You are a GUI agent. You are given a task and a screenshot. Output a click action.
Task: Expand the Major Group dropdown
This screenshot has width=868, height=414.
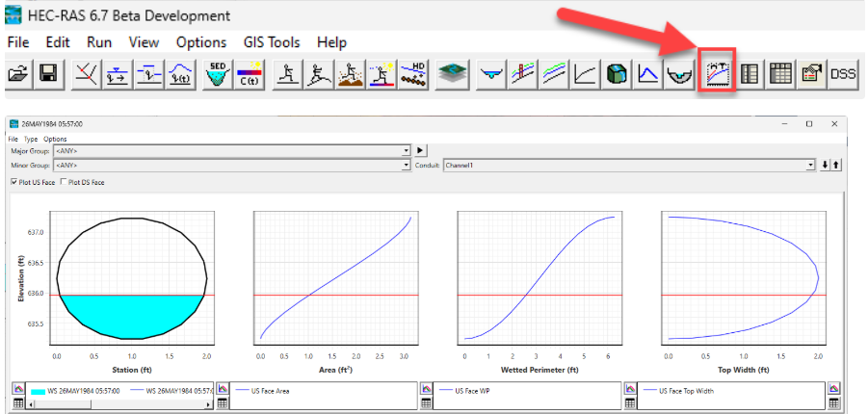tap(408, 151)
